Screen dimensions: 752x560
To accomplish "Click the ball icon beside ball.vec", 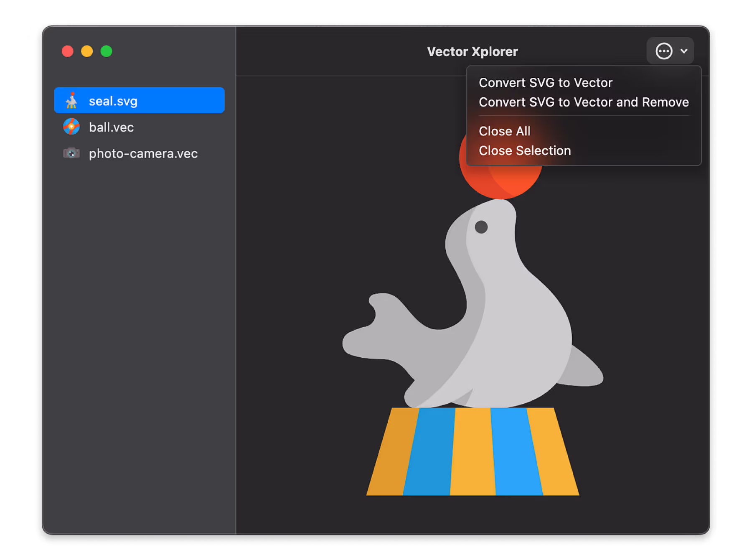I will (x=71, y=127).
